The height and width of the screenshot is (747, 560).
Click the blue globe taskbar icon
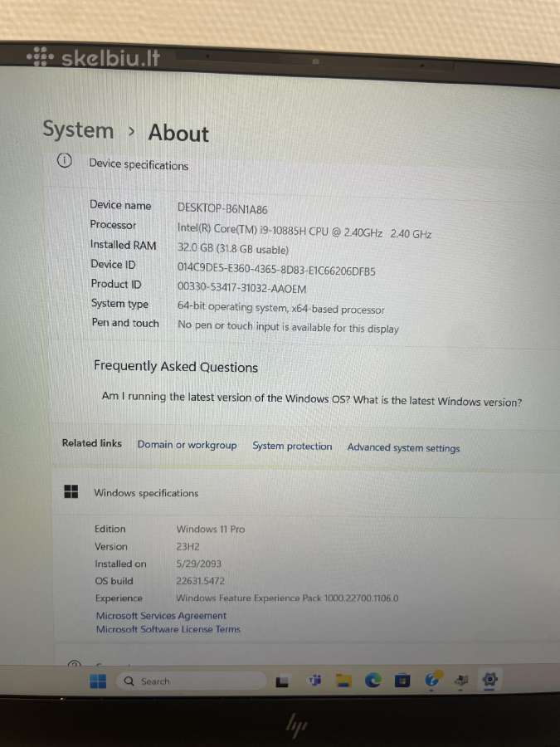point(432,680)
